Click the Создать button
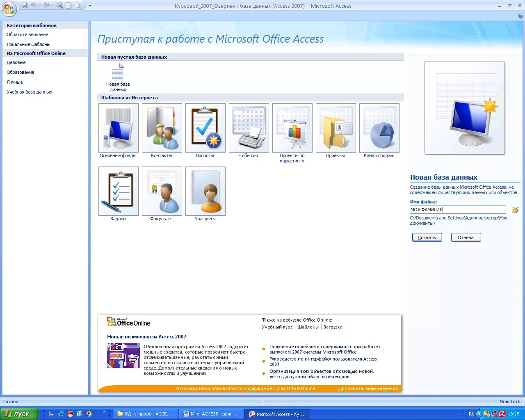Image resolution: width=525 pixels, height=420 pixels. coord(427,237)
